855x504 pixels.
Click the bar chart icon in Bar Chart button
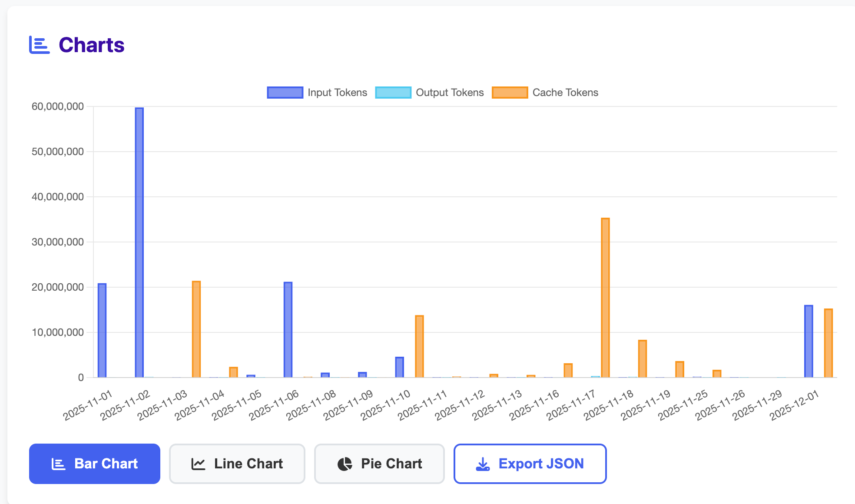point(58,464)
